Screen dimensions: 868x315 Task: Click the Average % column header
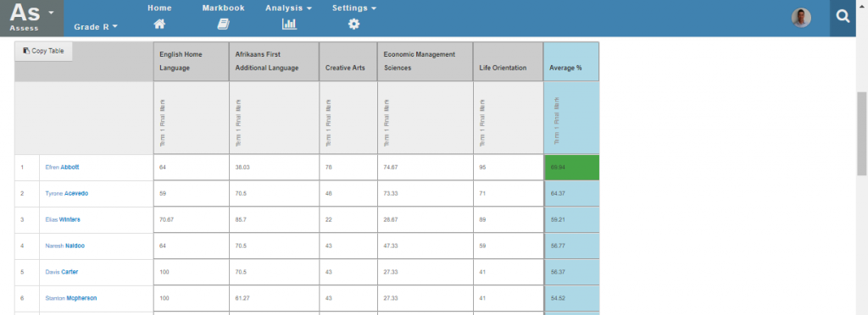click(x=571, y=61)
